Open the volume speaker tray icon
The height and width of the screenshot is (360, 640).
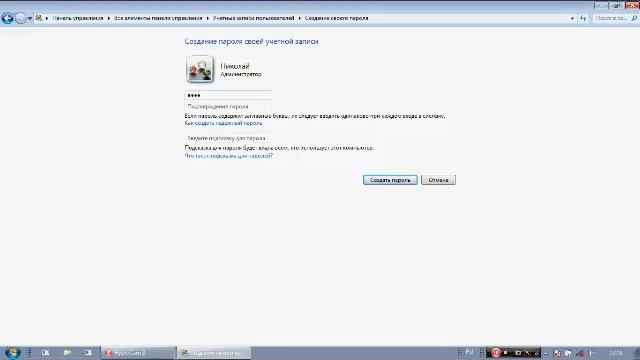(591, 353)
